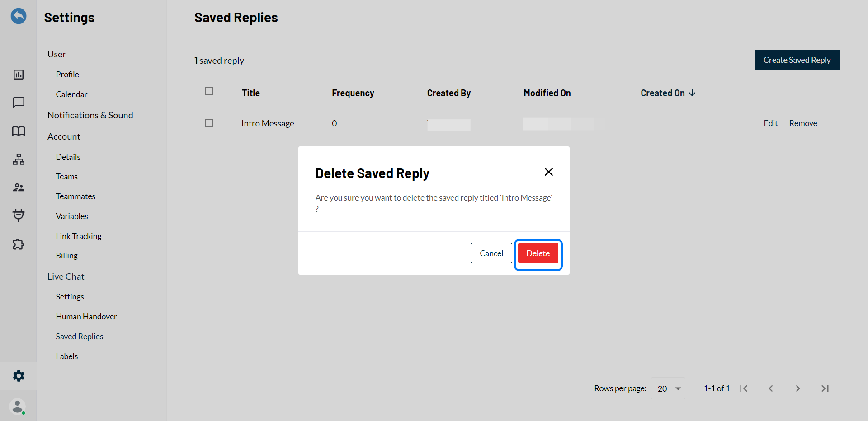The height and width of the screenshot is (421, 868).
Task: Click the Create Saved Reply button
Action: 797,60
